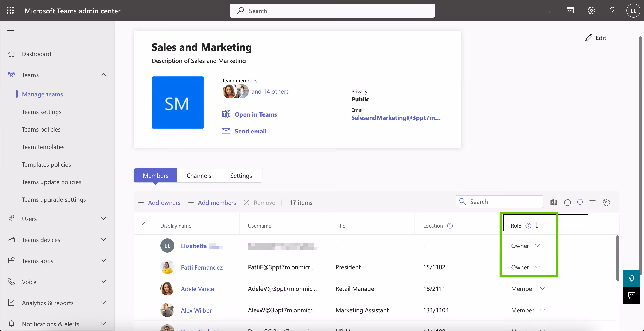
Task: Select the row checkbox for all members
Action: 143,224
